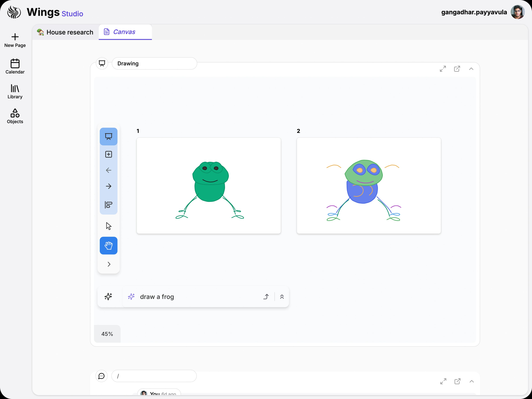Click the 45% zoom level indicator
532x399 pixels.
point(107,334)
